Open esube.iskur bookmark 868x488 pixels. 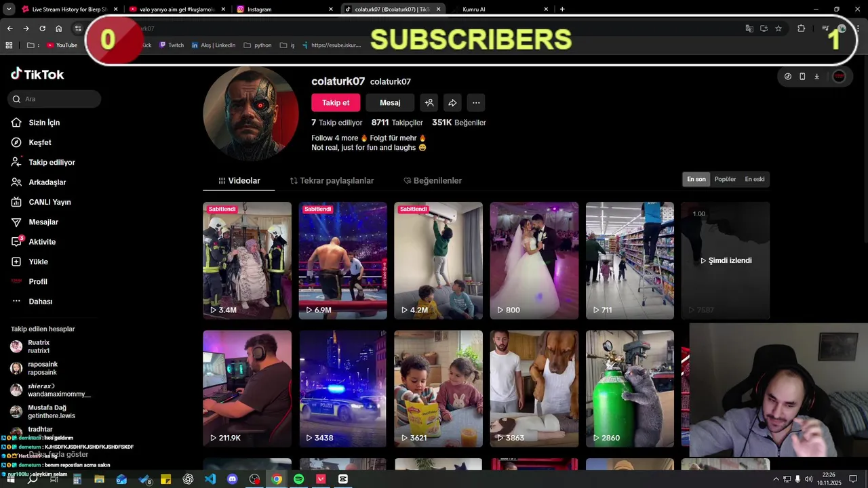pos(331,45)
